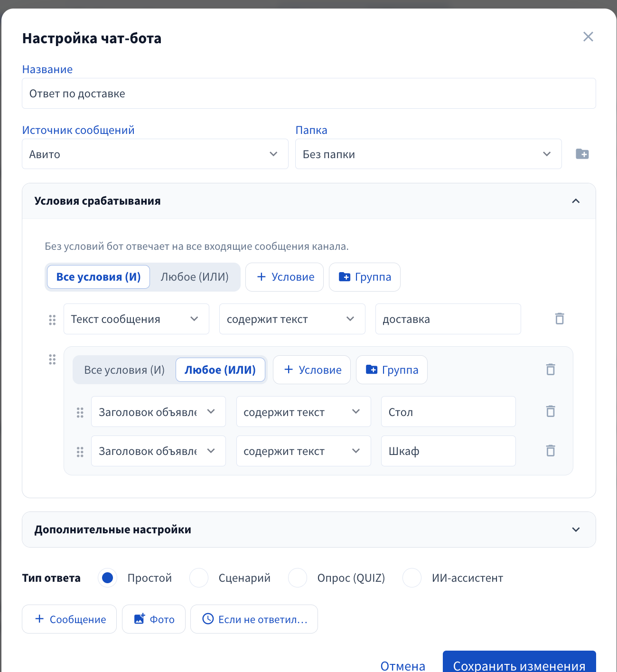Add a condition inside the nested group
This screenshot has height=672, width=617.
tap(312, 370)
